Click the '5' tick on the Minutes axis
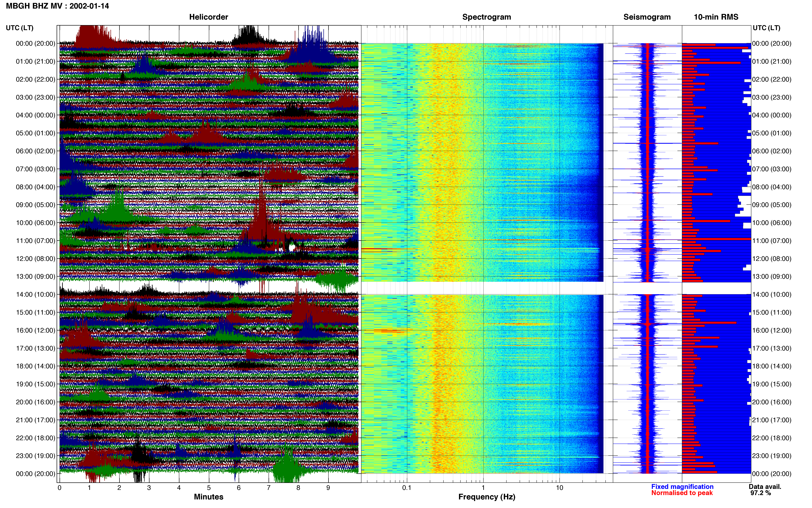Viewport: 812px width, 508px height. (x=209, y=488)
